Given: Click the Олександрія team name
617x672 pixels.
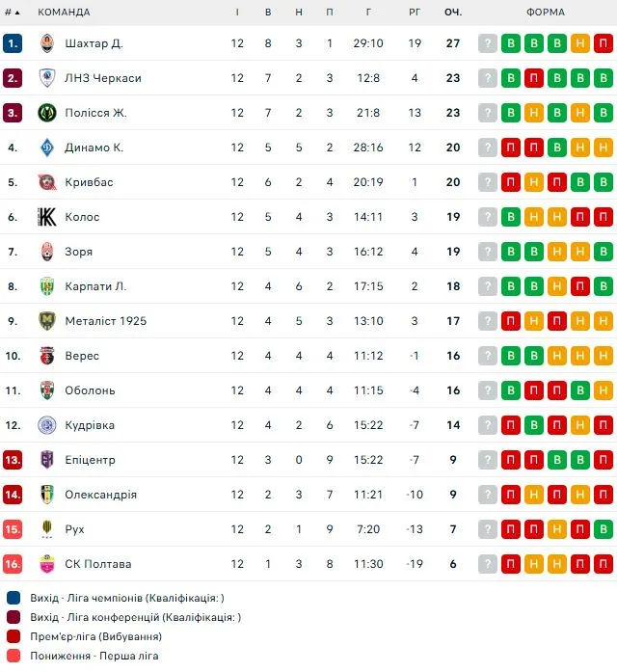Looking at the screenshot, I should [100, 495].
